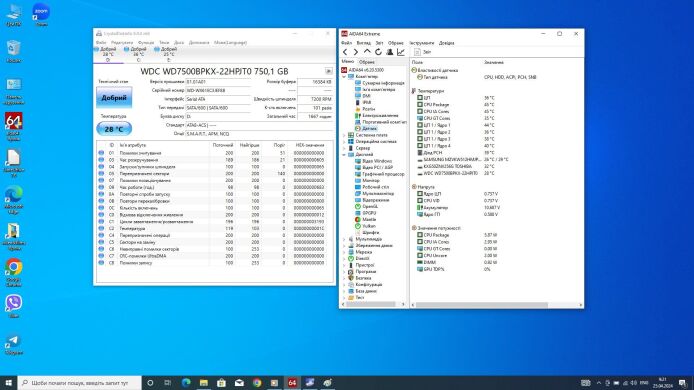Click the 28 °C temperature button
The height and width of the screenshot is (390, 694).
tap(114, 129)
